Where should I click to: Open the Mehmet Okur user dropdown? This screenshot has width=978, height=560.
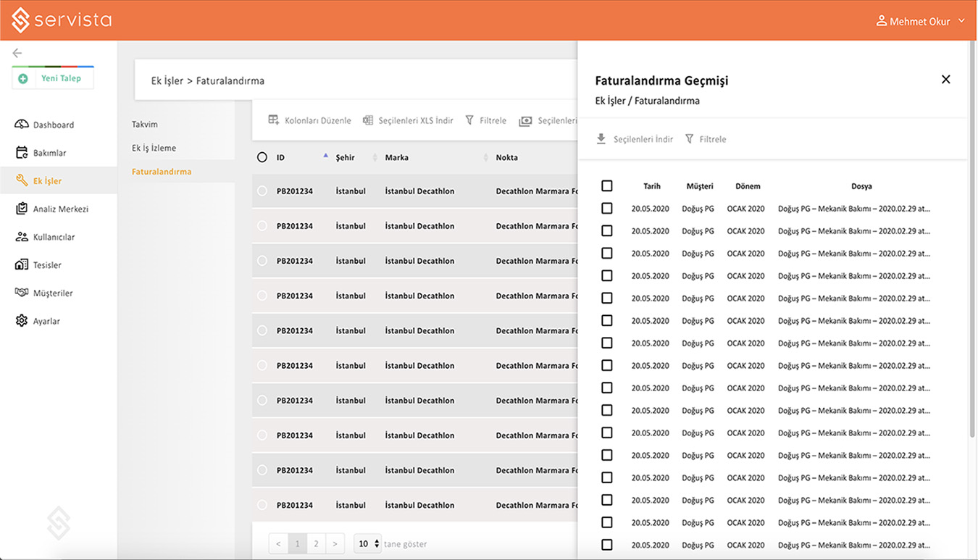pyautogui.click(x=921, y=22)
